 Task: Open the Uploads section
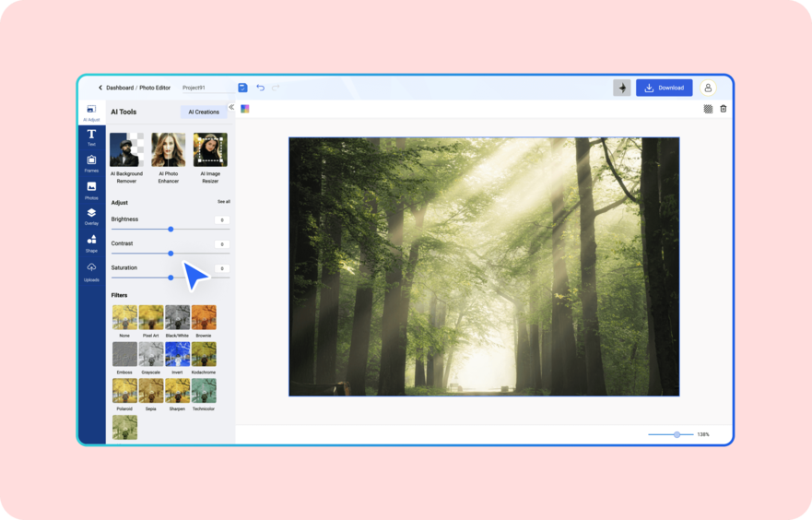point(91,270)
